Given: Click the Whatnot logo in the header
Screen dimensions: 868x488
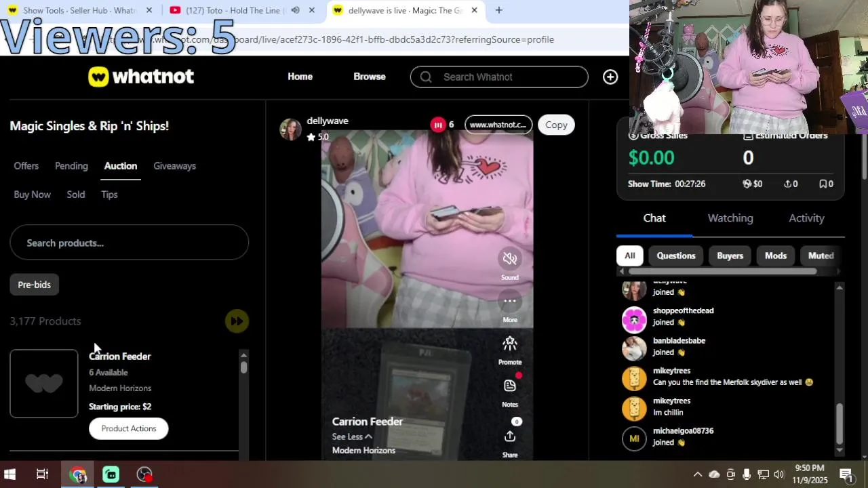Looking at the screenshot, I should coord(141,77).
